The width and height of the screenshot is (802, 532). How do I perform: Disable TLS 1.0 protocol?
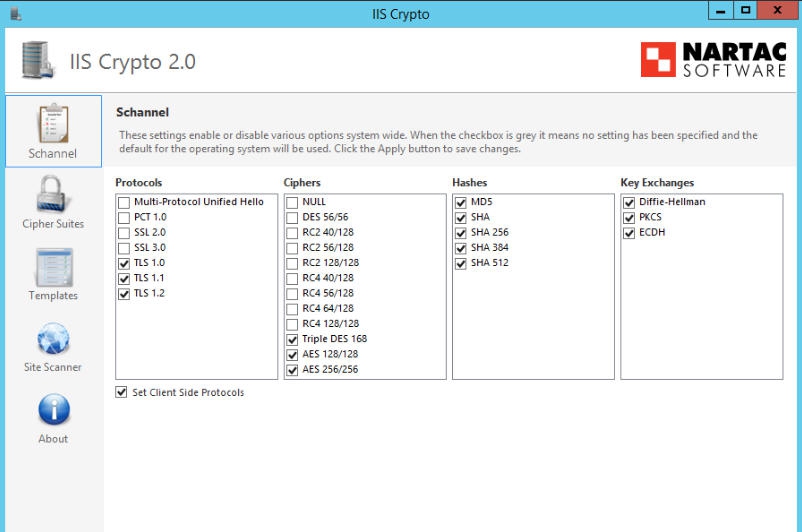coord(124,264)
